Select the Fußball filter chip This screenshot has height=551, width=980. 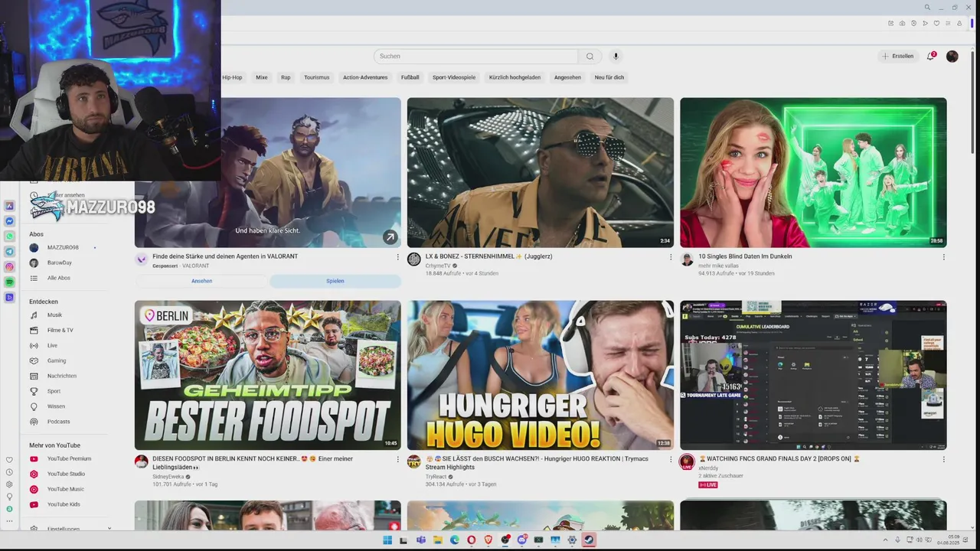pos(410,77)
